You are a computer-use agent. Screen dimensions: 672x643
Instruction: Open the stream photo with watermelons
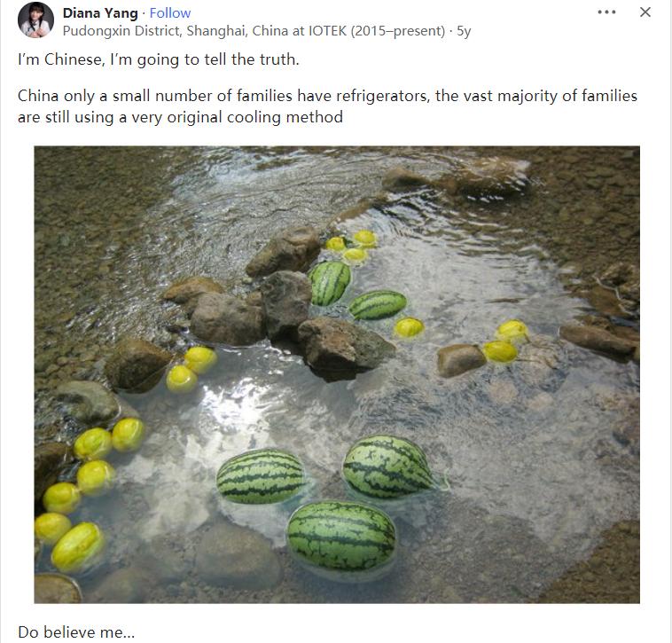337,374
